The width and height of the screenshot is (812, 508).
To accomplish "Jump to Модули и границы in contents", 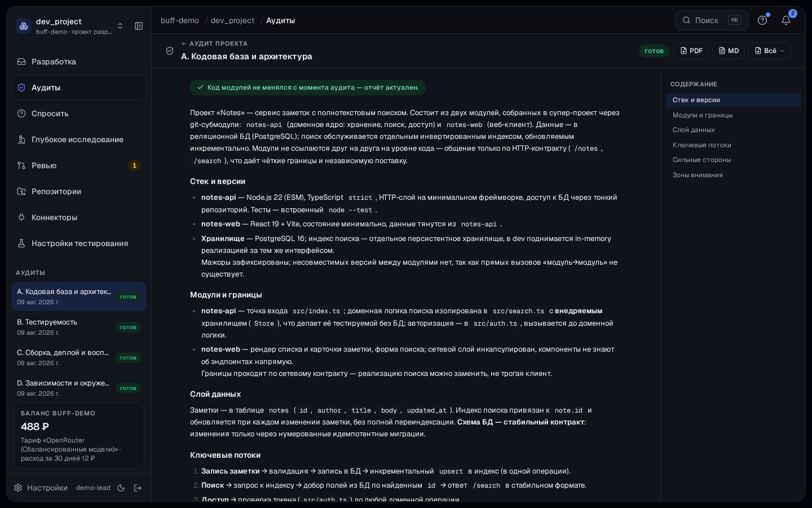I will pos(733,115).
